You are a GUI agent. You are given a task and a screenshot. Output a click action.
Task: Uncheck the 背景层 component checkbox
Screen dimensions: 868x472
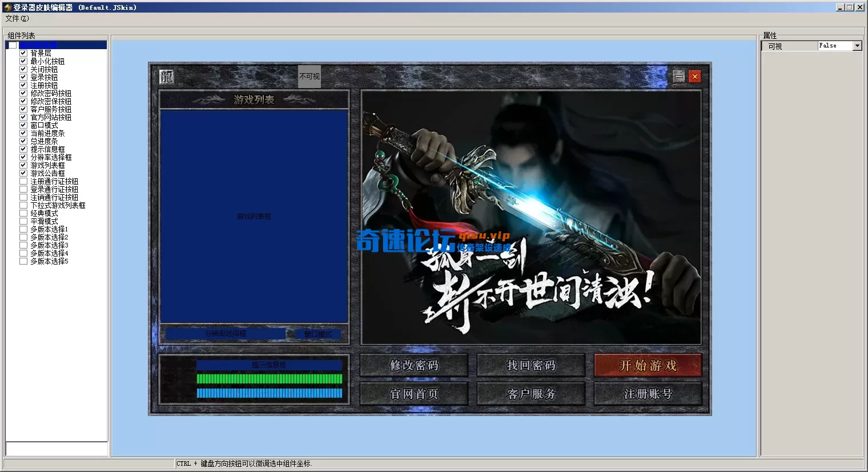click(23, 53)
